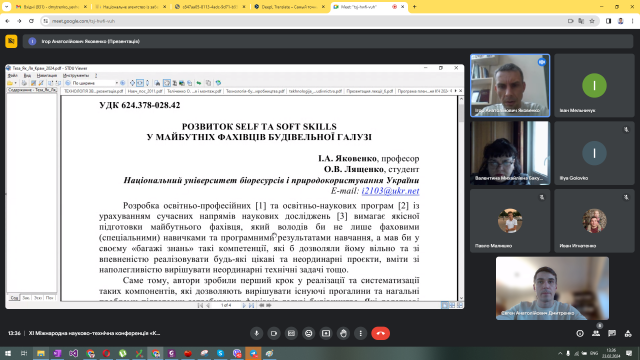The width and height of the screenshot is (640, 360).
Task: Click the STDU document vertical scrollbar
Action: [461, 199]
